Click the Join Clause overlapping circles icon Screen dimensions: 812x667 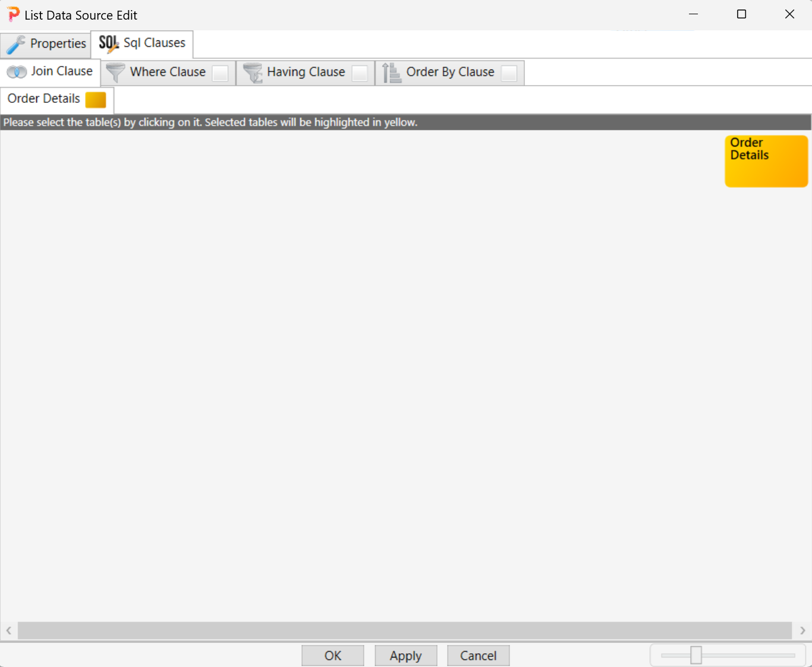tap(17, 72)
